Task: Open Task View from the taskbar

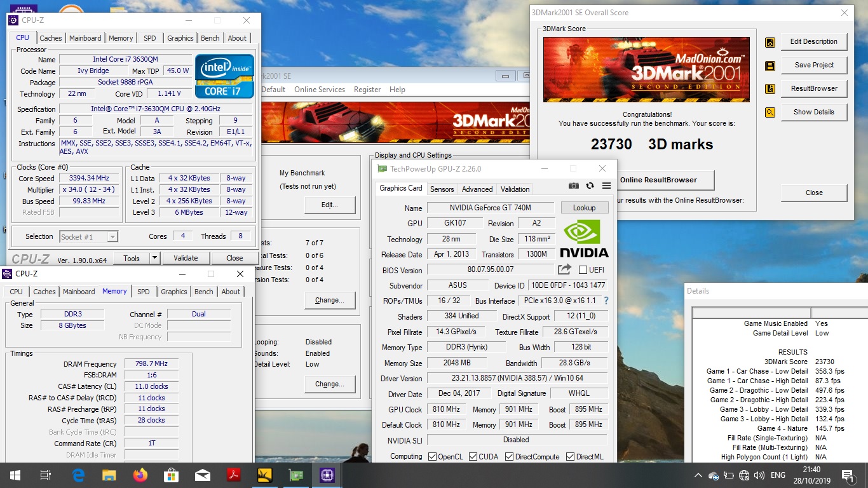Action: coord(46,475)
